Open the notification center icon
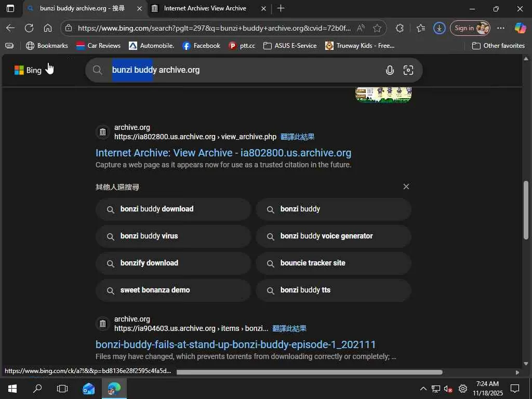532x399 pixels. (x=515, y=389)
